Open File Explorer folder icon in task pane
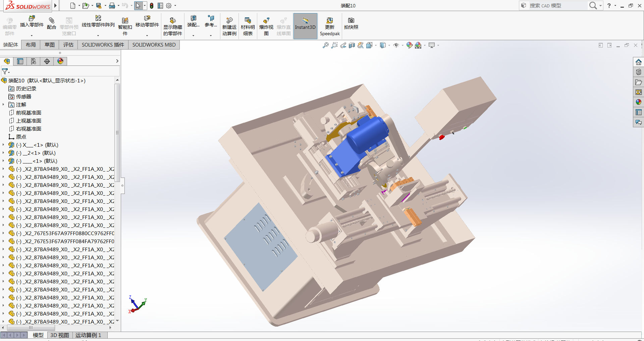Screen dimensions: 644x341 638,82
